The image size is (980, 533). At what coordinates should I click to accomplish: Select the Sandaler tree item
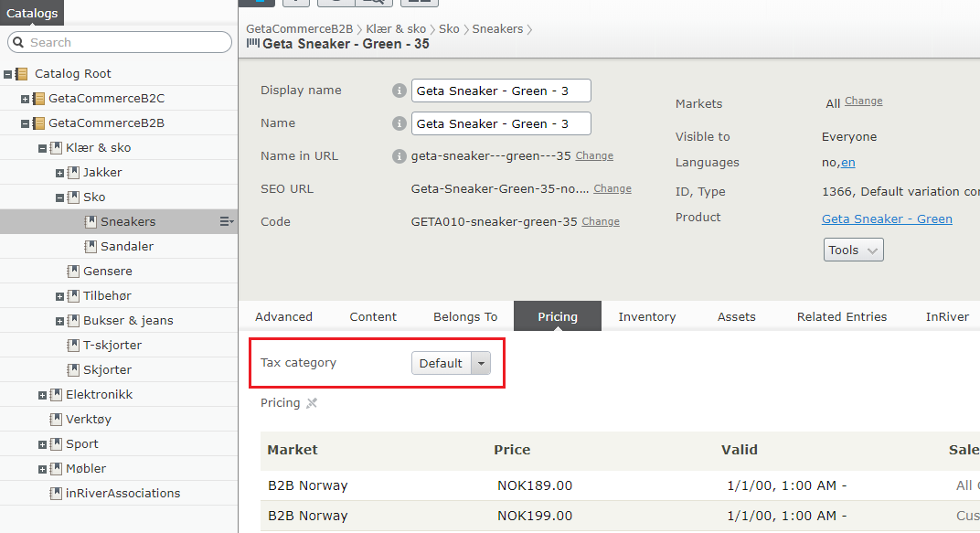coord(118,247)
